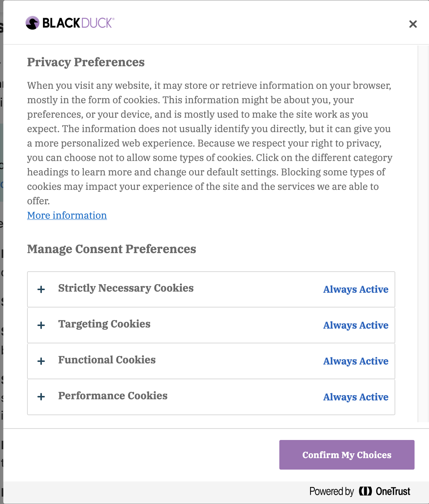Viewport: 429px width, 504px height.
Task: Expand Targeting Cookies using the plus icon
Action: [x=41, y=325]
